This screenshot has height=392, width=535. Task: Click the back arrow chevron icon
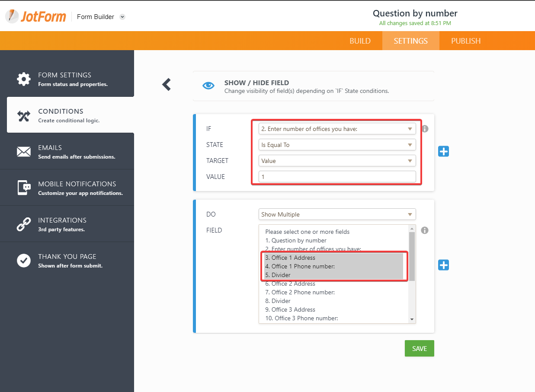pos(167,84)
